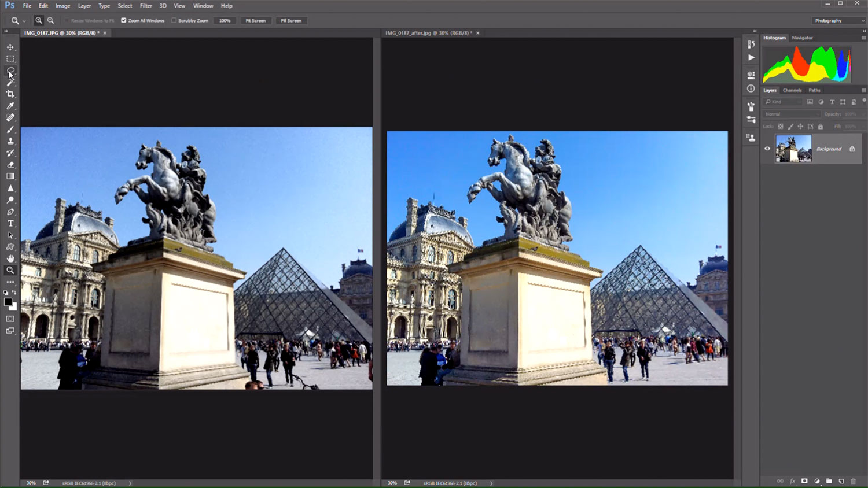Open the layer blend mode Normal dropdown
The image size is (868, 488).
(790, 114)
